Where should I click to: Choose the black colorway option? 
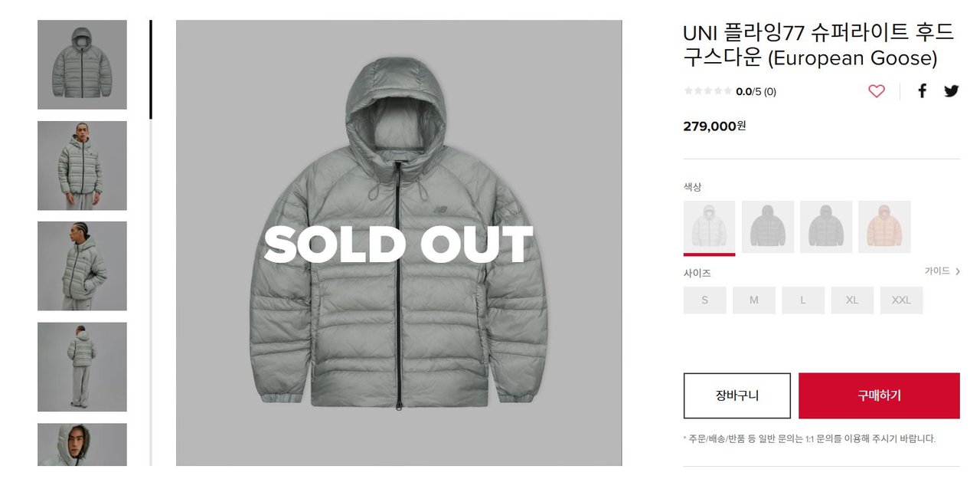(826, 227)
